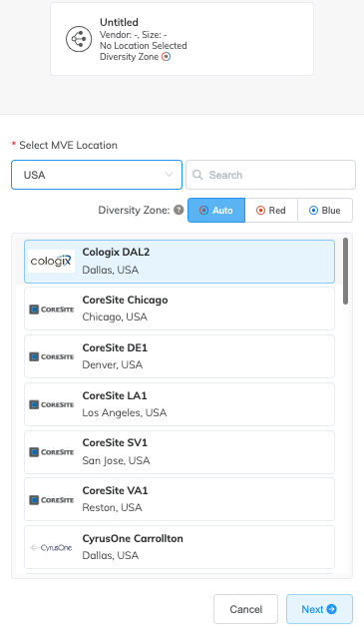
Task: Click into the location Search field
Action: (x=270, y=175)
